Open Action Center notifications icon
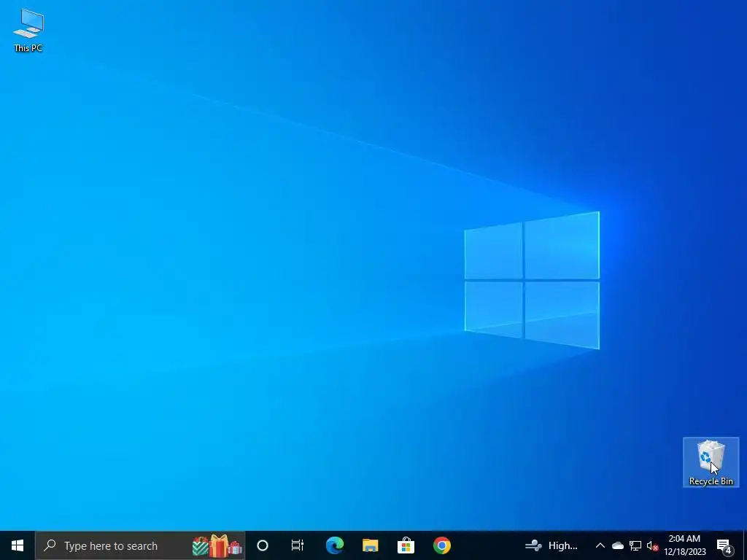Image resolution: width=747 pixels, height=560 pixels. point(724,546)
